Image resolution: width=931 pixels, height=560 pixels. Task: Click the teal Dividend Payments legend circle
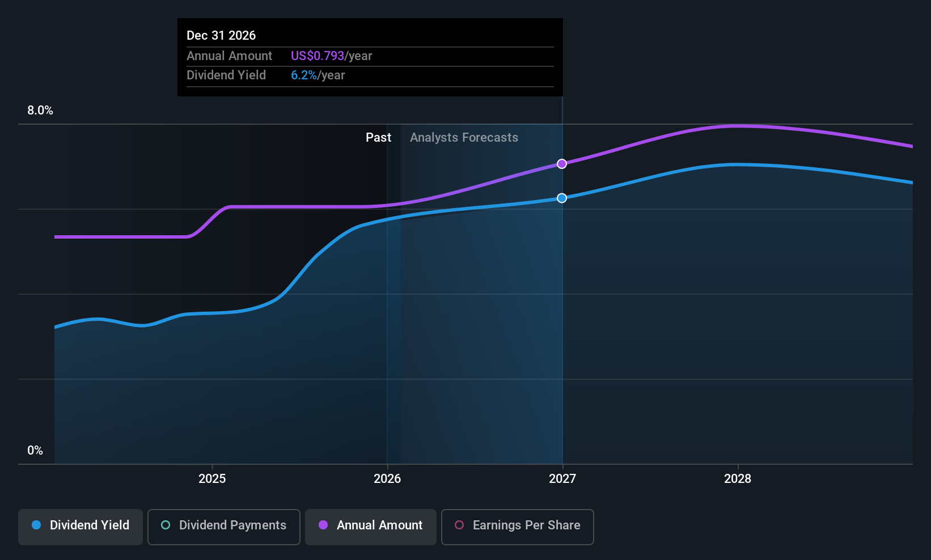166,525
